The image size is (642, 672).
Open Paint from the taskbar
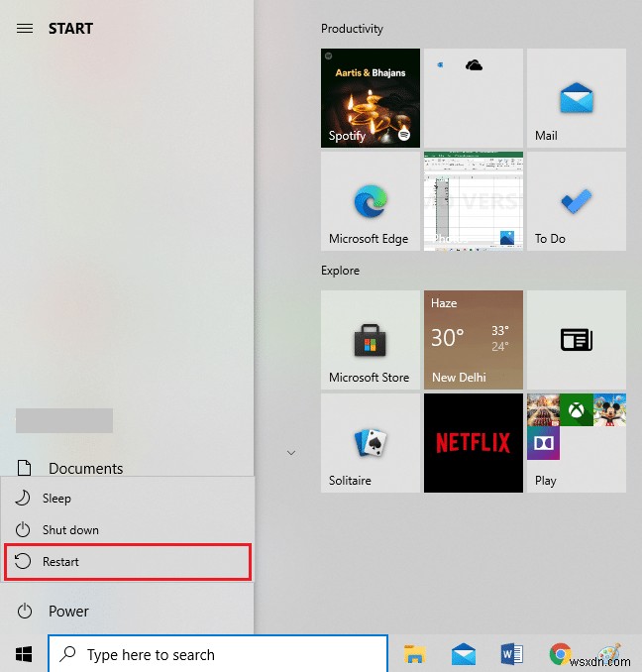[610, 654]
